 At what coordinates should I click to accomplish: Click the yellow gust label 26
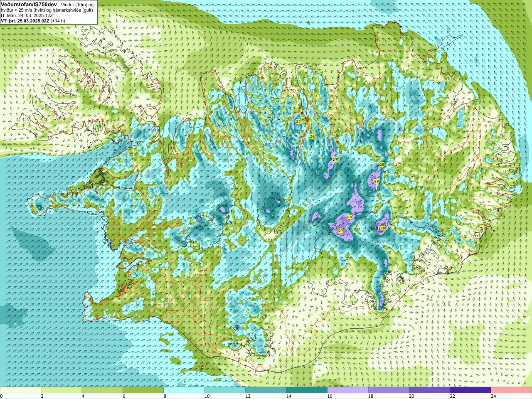pyautogui.click(x=312, y=136)
